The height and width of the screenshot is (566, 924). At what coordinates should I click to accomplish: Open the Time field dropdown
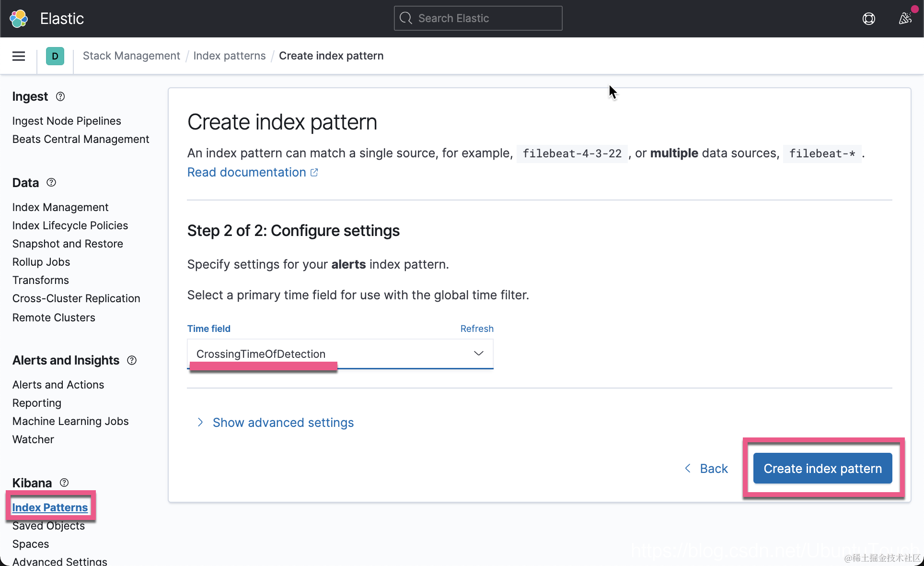tap(340, 354)
